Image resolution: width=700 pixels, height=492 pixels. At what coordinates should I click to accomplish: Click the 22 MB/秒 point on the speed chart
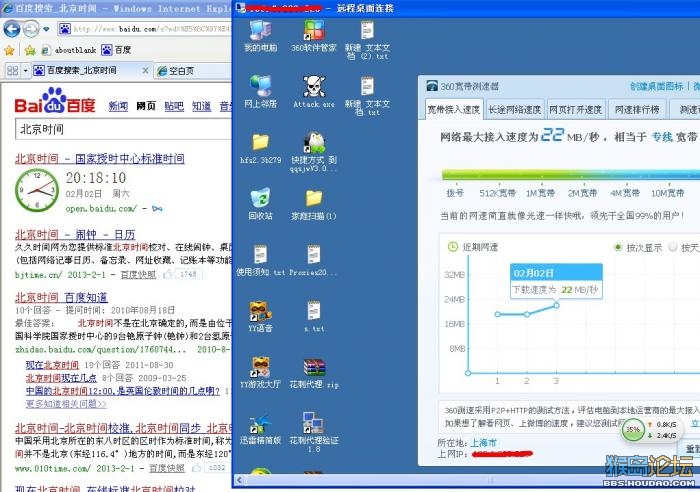tap(556, 305)
